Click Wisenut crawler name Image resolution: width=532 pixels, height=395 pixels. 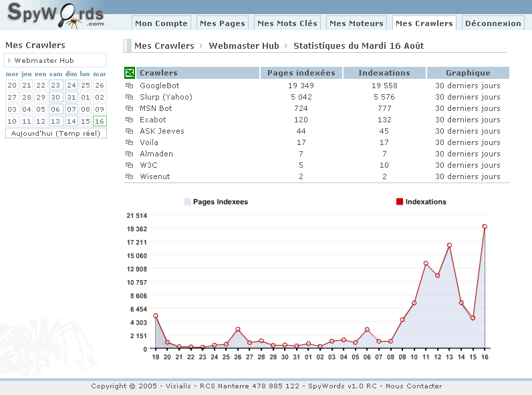[154, 176]
